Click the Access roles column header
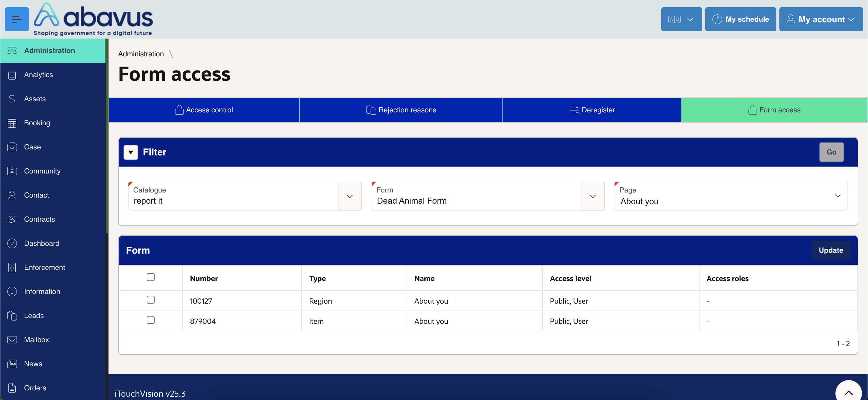The image size is (868, 400). click(x=728, y=278)
